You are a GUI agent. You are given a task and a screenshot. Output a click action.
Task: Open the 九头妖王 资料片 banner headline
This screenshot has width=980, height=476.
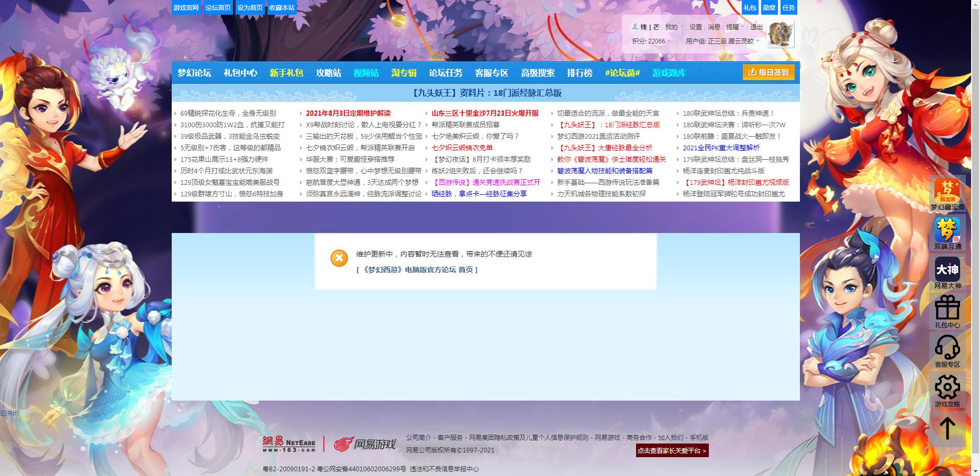click(x=485, y=93)
